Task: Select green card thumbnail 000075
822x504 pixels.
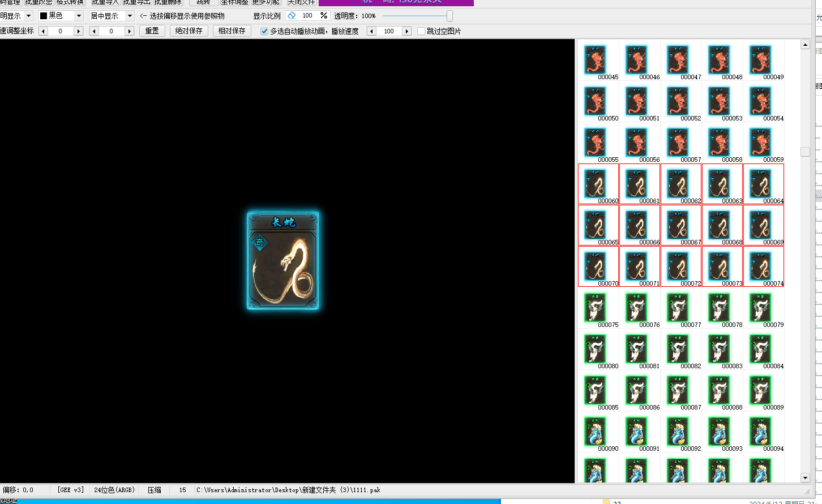Action: click(598, 308)
